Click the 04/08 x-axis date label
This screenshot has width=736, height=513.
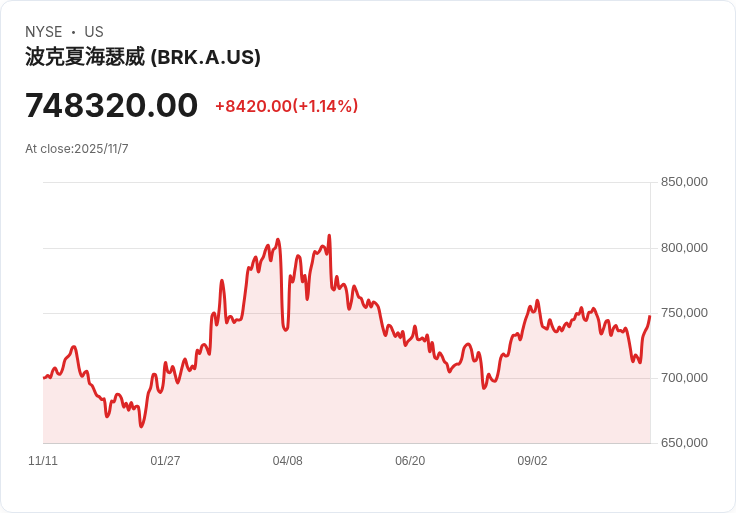point(288,461)
